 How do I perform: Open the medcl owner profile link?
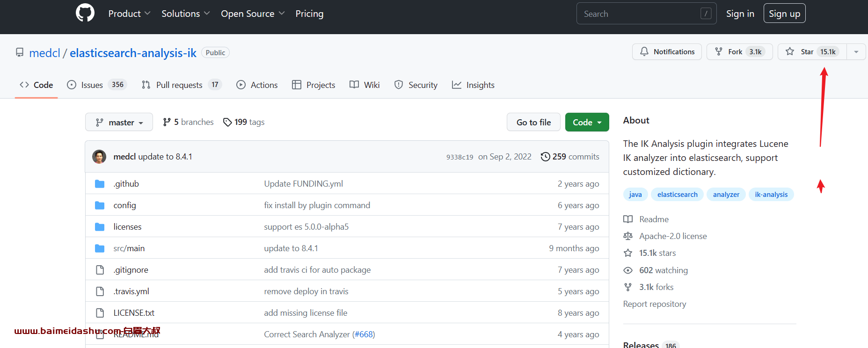tap(44, 53)
